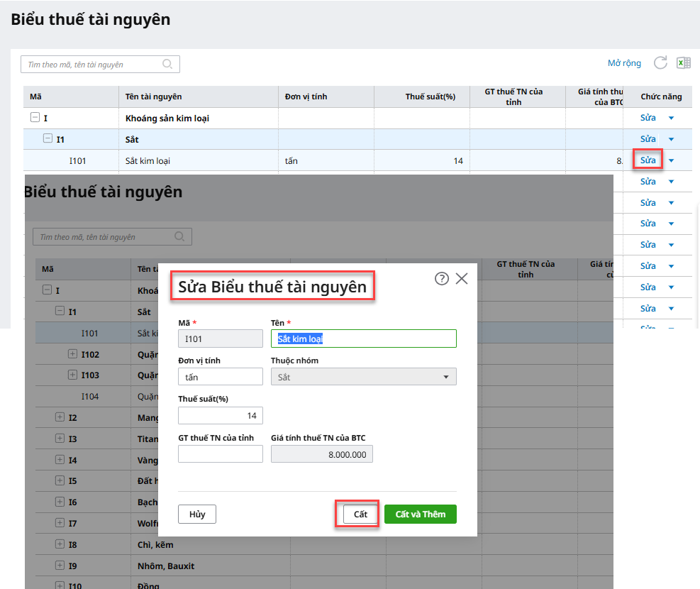This screenshot has height=589, width=700.
Task: Expand the I2 group node
Action: point(60,417)
